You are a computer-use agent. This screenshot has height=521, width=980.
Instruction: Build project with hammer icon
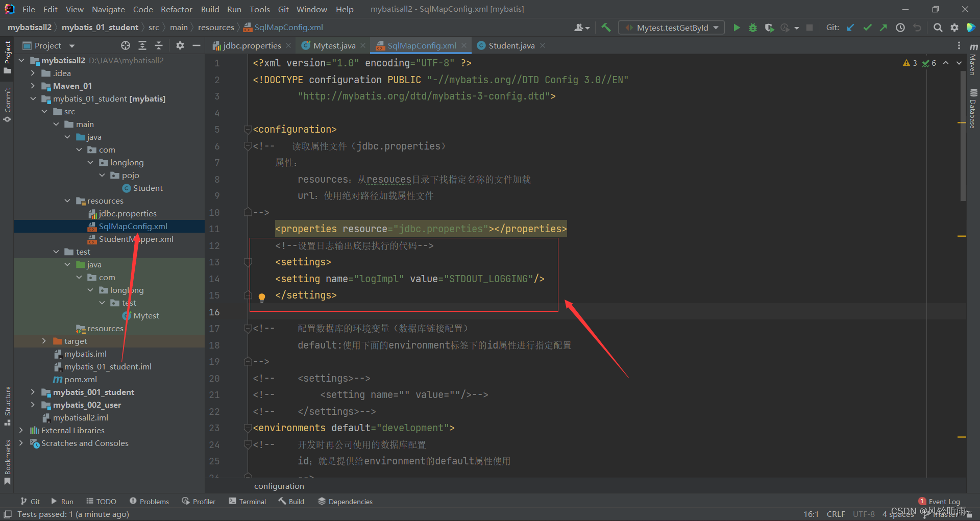(x=606, y=28)
